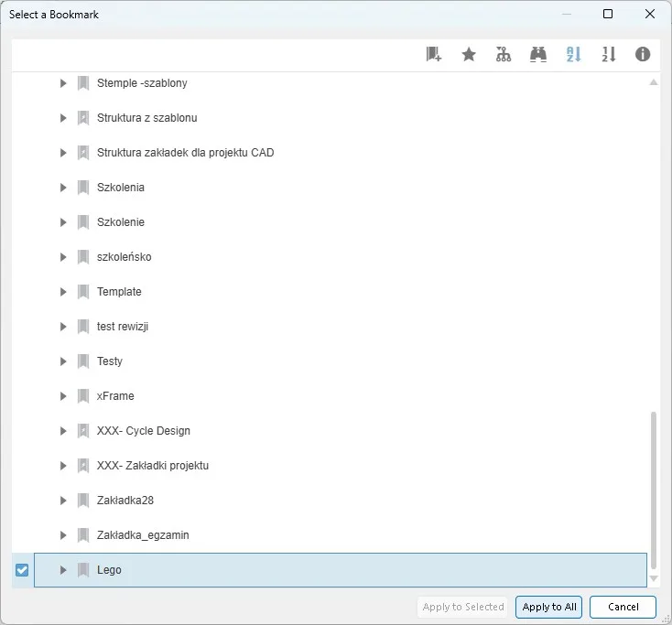Uncheck the Lego bookmark checkbox
The image size is (672, 625).
pos(22,570)
